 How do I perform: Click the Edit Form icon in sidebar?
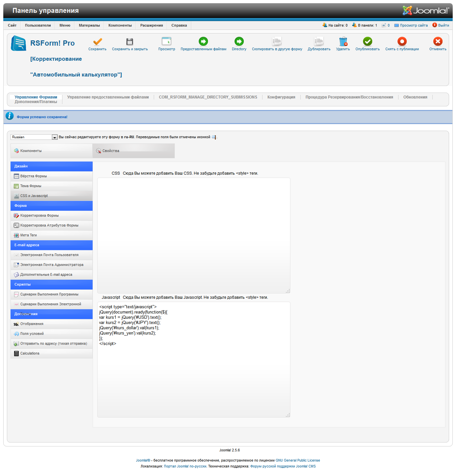tap(16, 216)
